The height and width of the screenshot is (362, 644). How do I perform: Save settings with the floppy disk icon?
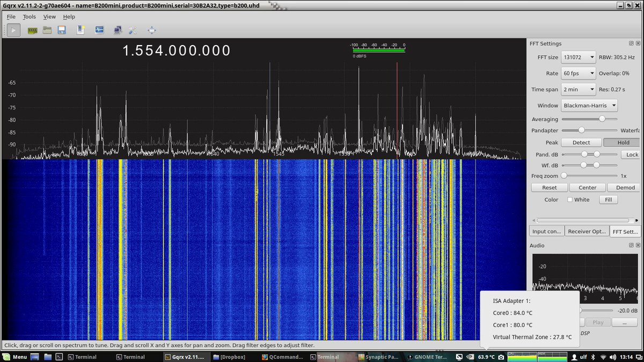point(62,30)
